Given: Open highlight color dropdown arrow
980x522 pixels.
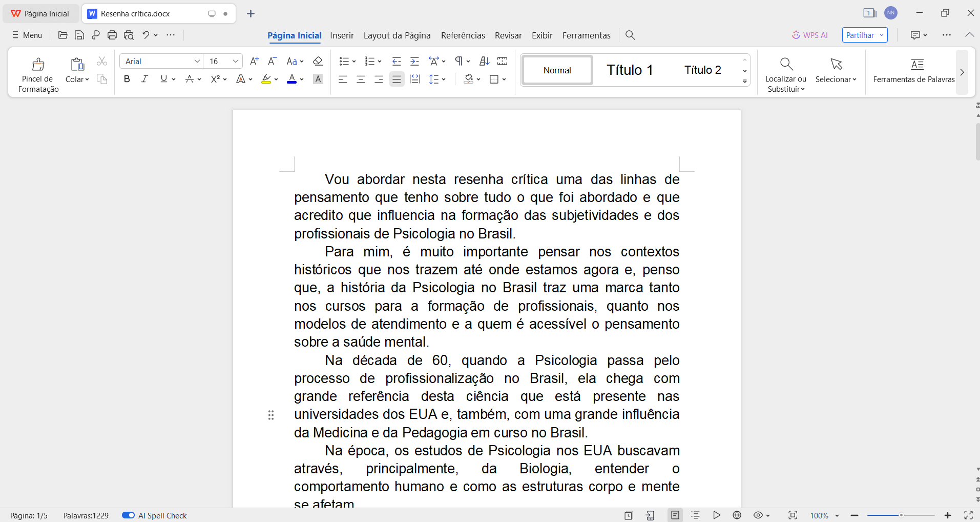Looking at the screenshot, I should point(276,79).
